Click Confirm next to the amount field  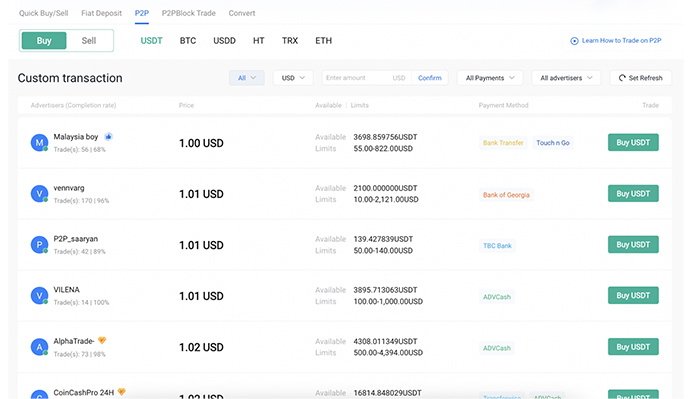430,78
